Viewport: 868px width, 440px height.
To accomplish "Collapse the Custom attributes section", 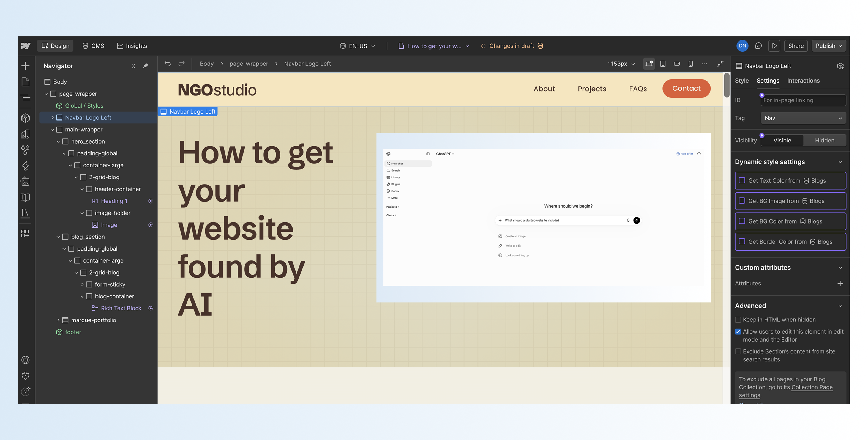I will pos(840,268).
